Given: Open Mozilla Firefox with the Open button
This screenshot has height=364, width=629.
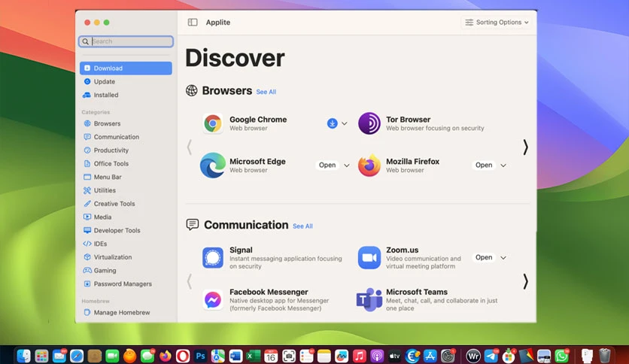Looking at the screenshot, I should (484, 165).
